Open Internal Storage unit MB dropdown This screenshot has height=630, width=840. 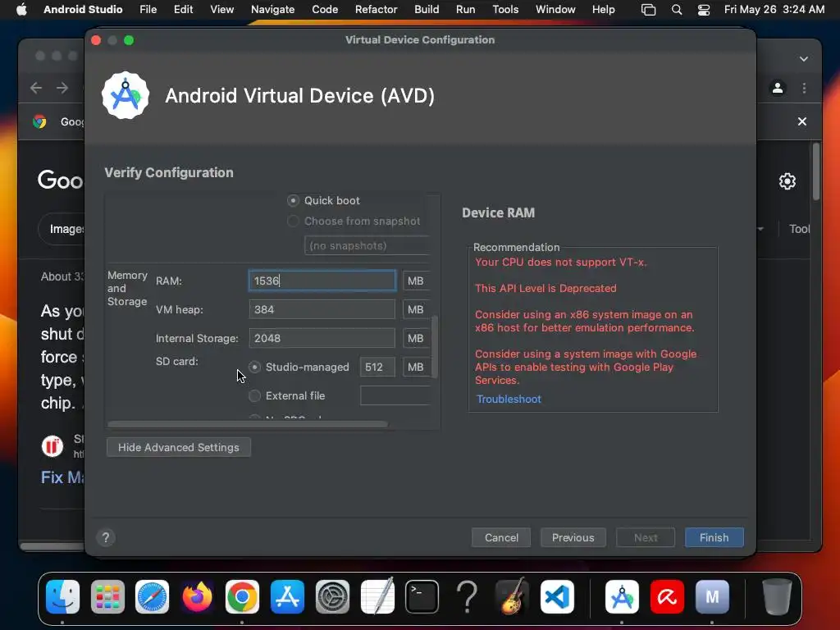pyautogui.click(x=416, y=339)
